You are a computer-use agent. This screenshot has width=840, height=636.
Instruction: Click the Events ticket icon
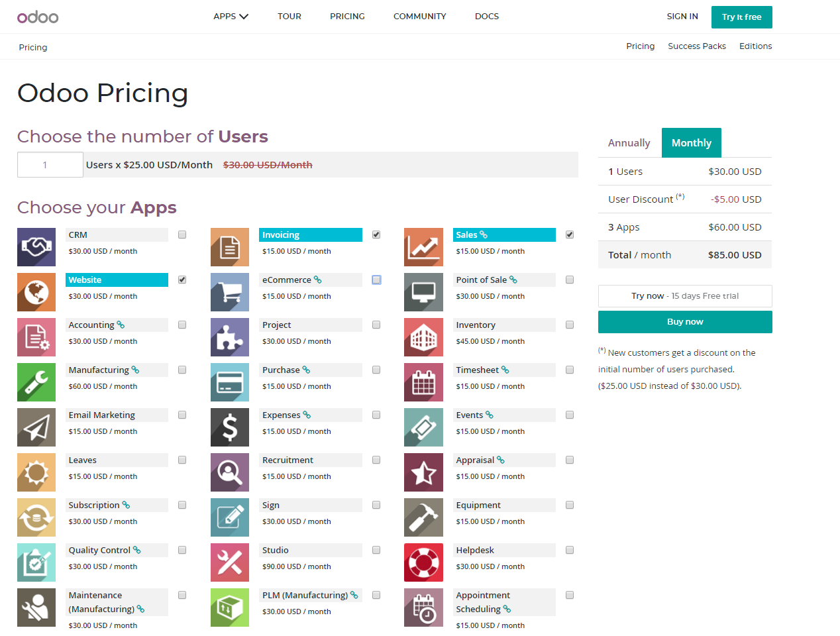click(x=423, y=427)
